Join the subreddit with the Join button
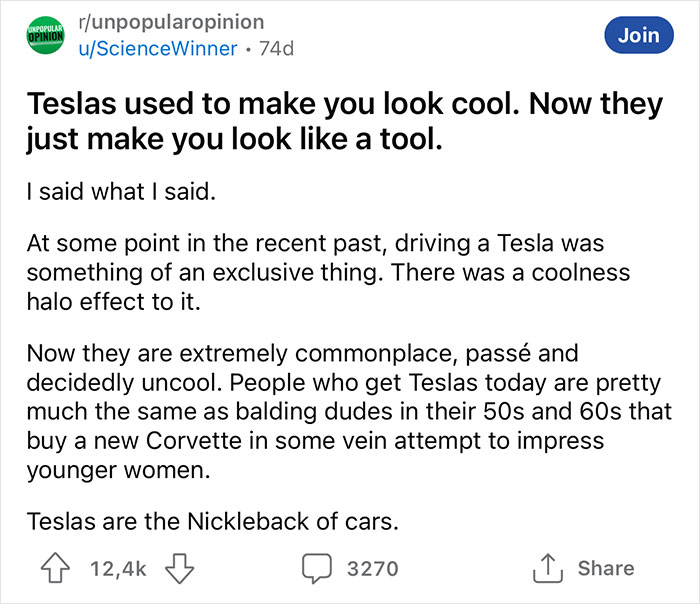The width and height of the screenshot is (700, 604). tap(638, 35)
